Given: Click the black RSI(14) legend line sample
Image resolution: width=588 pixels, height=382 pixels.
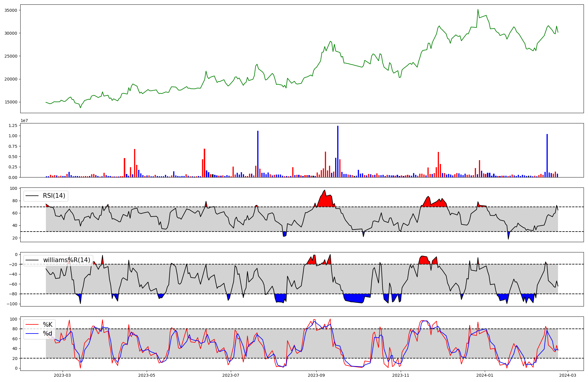Looking at the screenshot, I should [32, 196].
